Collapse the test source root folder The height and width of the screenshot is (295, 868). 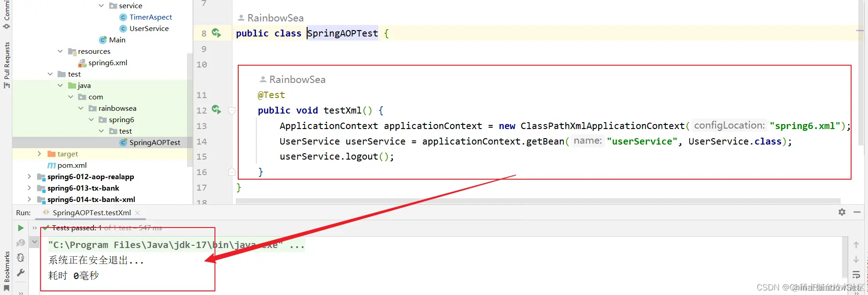(50, 74)
